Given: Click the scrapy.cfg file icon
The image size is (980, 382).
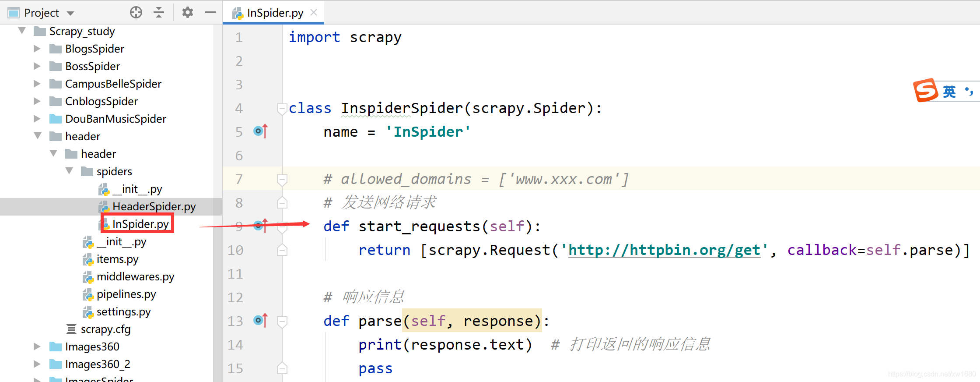Looking at the screenshot, I should coord(71,329).
